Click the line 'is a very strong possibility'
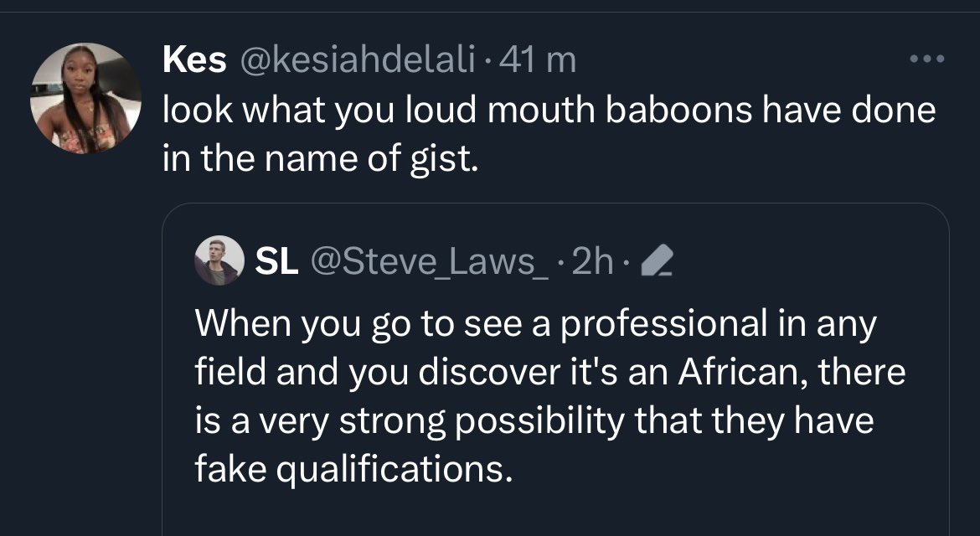 [x=534, y=420]
